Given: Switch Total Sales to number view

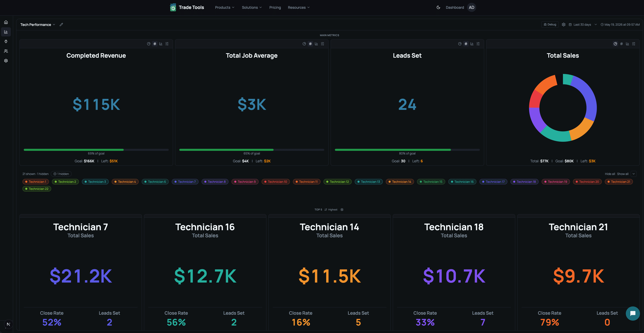Looking at the screenshot, I should tap(622, 44).
